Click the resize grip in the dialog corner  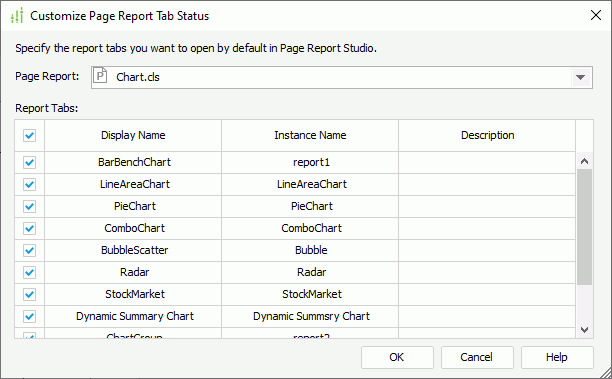tap(606, 373)
